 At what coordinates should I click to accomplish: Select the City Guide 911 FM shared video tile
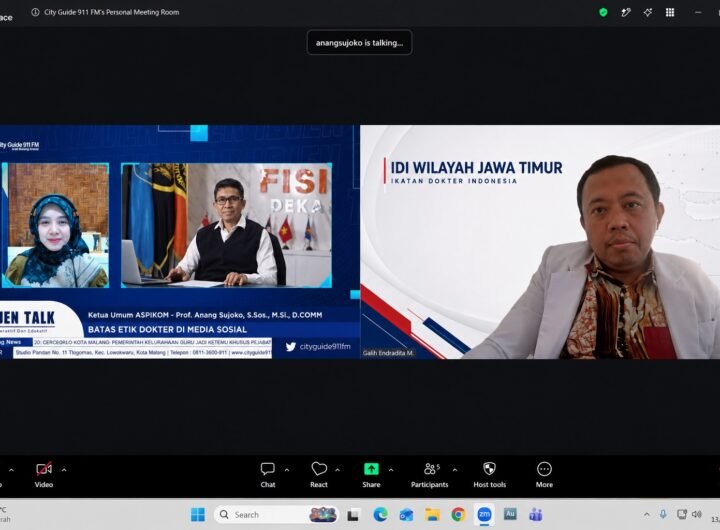coord(180,242)
